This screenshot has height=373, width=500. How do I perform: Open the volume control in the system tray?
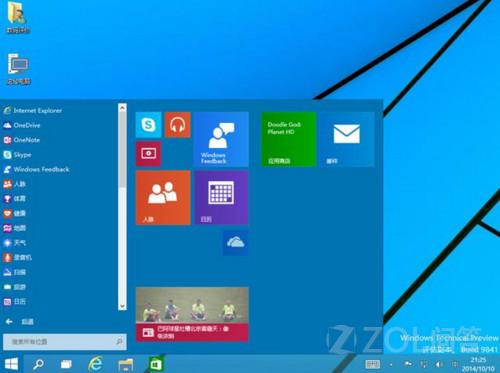click(439, 364)
